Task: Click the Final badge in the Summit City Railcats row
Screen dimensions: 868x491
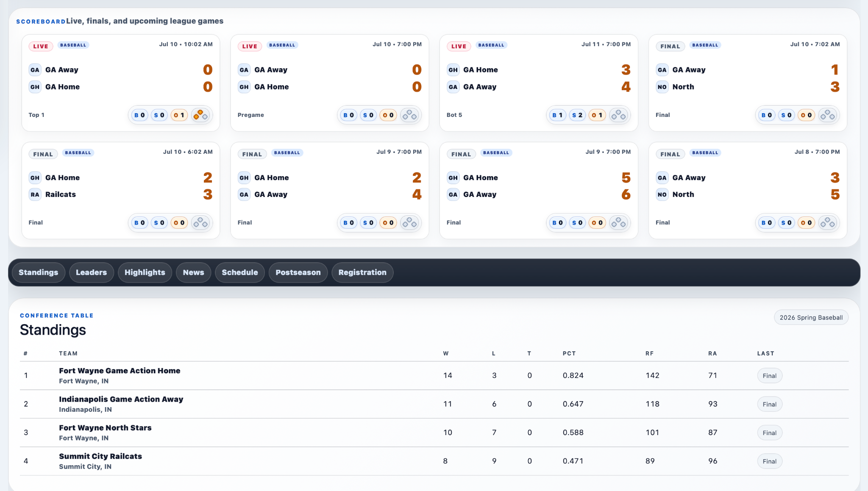Action: pos(770,461)
